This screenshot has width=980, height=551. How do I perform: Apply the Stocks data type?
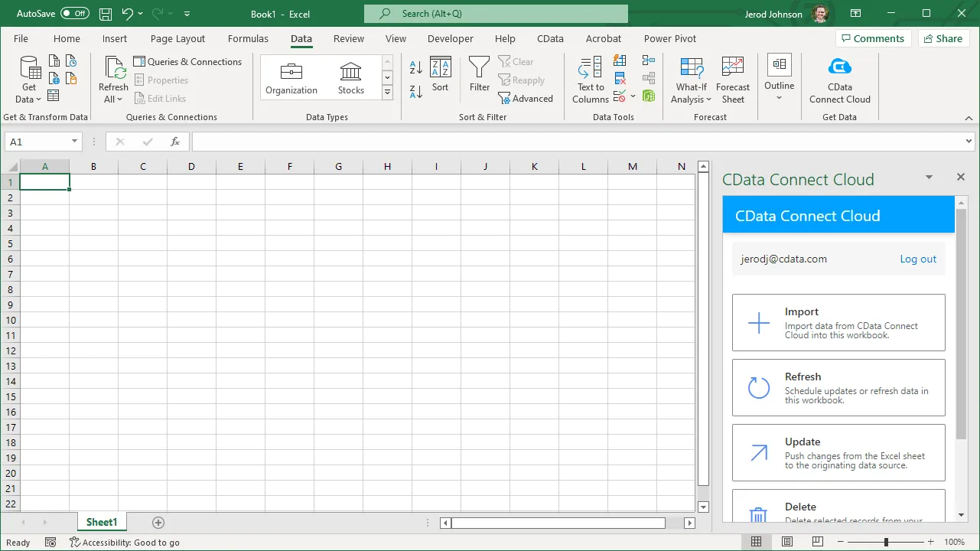(350, 77)
